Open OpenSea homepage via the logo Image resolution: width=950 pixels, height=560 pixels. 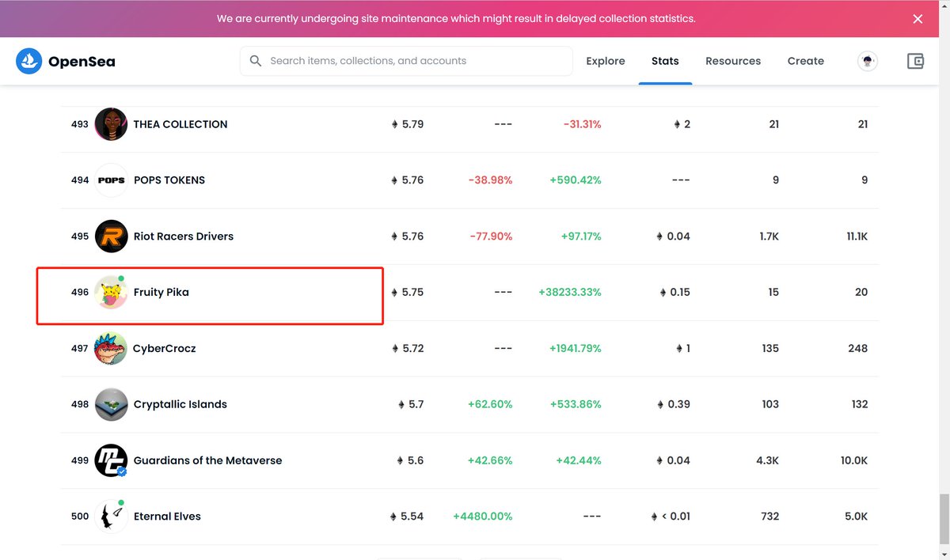pos(65,61)
